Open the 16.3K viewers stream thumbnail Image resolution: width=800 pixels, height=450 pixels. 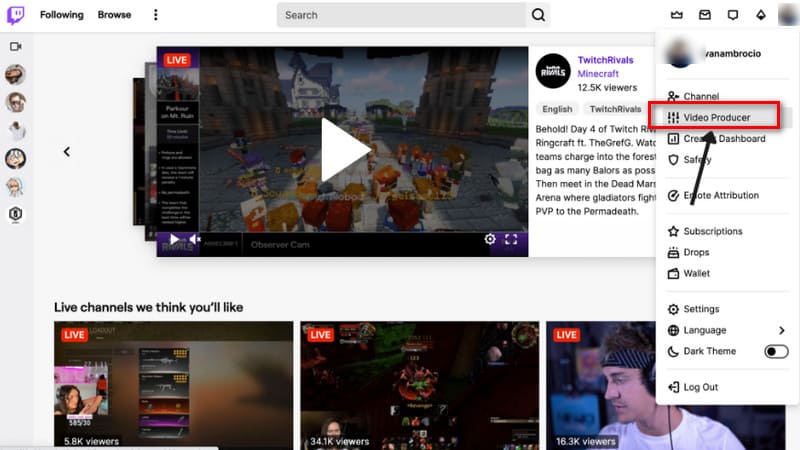(x=601, y=385)
